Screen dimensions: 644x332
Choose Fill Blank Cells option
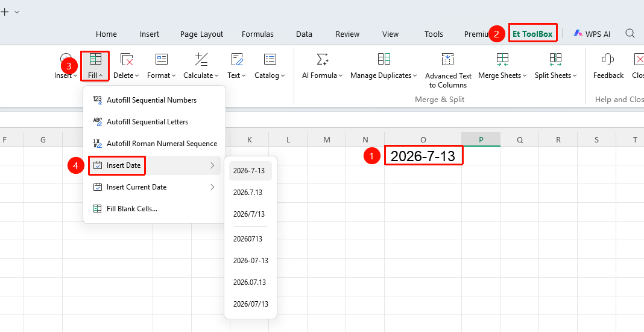[154, 209]
